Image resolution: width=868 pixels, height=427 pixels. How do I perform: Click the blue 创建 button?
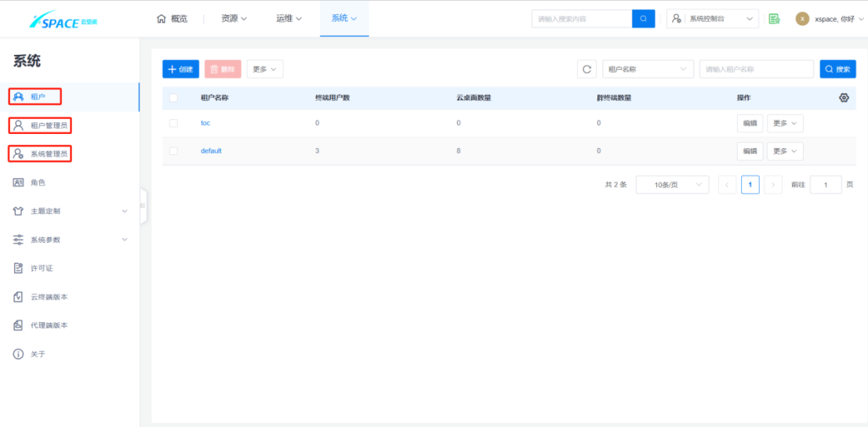[180, 69]
